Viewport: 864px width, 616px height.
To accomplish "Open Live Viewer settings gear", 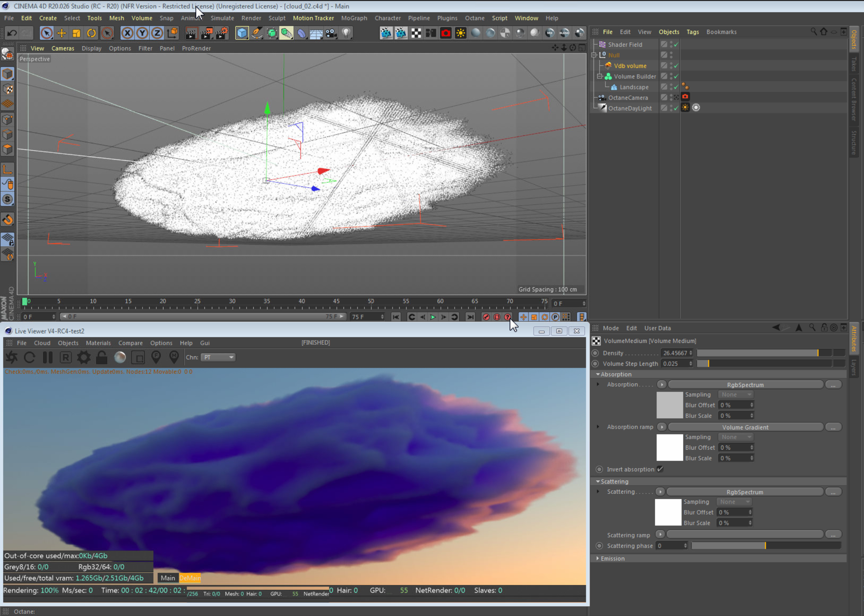I will coord(84,357).
